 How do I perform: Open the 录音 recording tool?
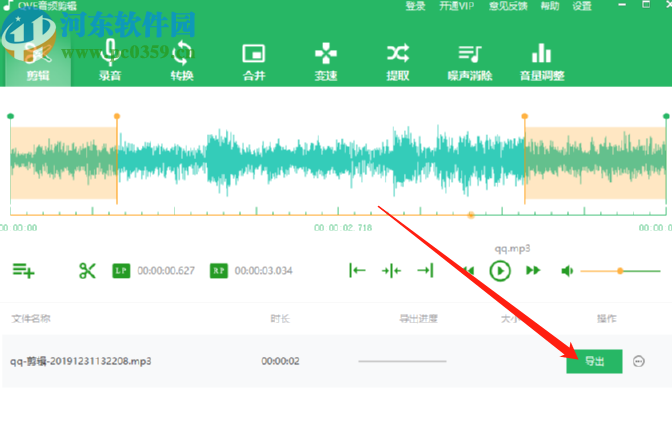click(110, 61)
